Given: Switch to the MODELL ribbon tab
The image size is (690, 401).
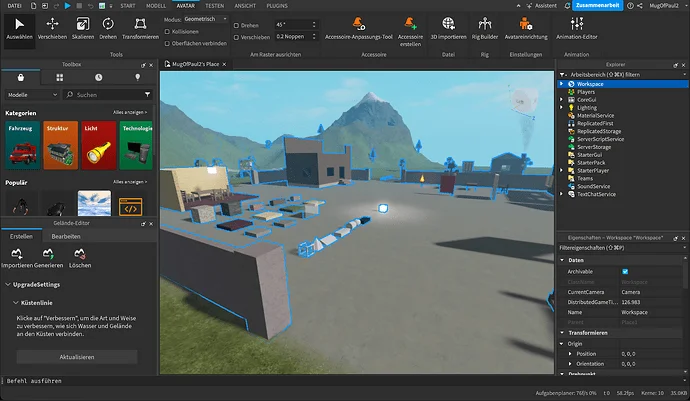Looking at the screenshot, I should click(156, 6).
